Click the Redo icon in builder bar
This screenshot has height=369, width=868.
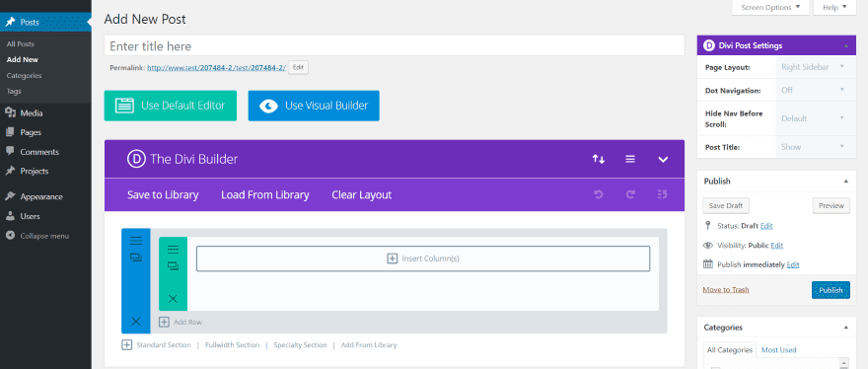coord(630,194)
